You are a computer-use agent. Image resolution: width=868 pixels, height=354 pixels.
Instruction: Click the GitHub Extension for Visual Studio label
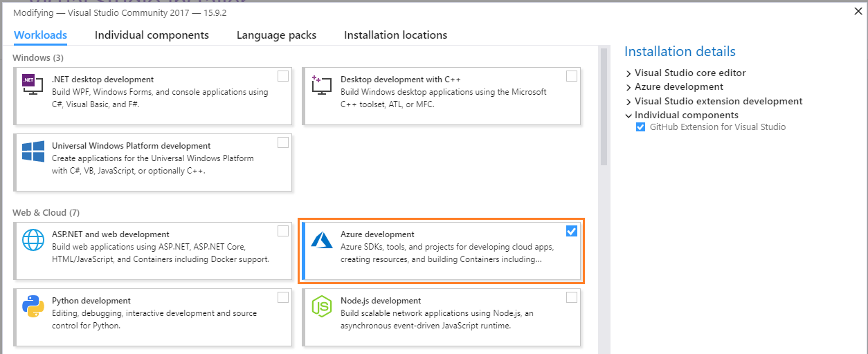pyautogui.click(x=718, y=127)
